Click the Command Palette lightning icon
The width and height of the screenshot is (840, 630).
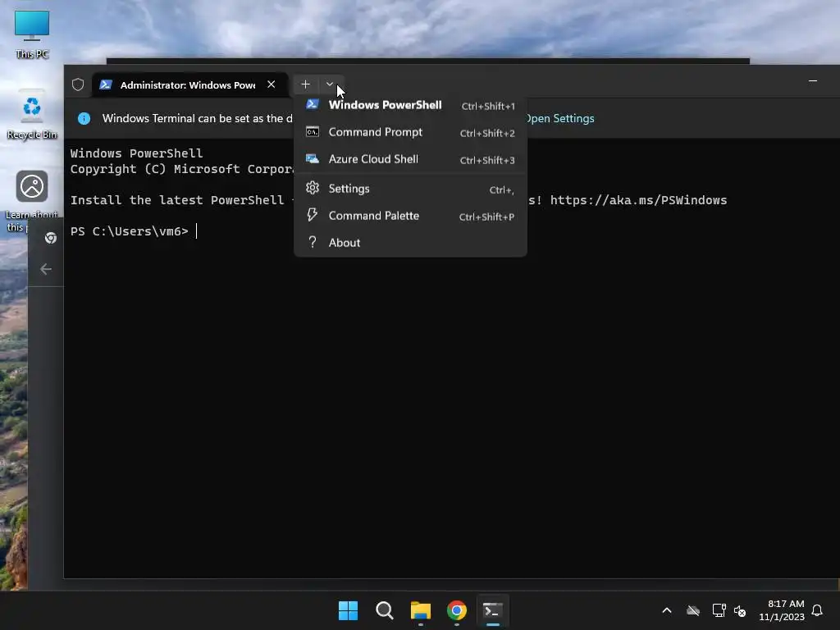point(313,216)
